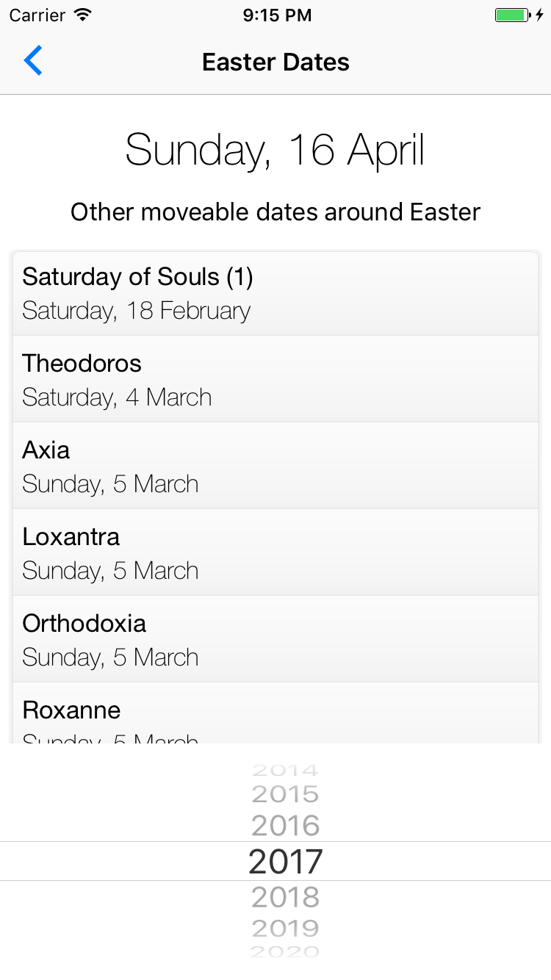Tap the Easter Dates title
551x980 pixels.
pos(275,62)
